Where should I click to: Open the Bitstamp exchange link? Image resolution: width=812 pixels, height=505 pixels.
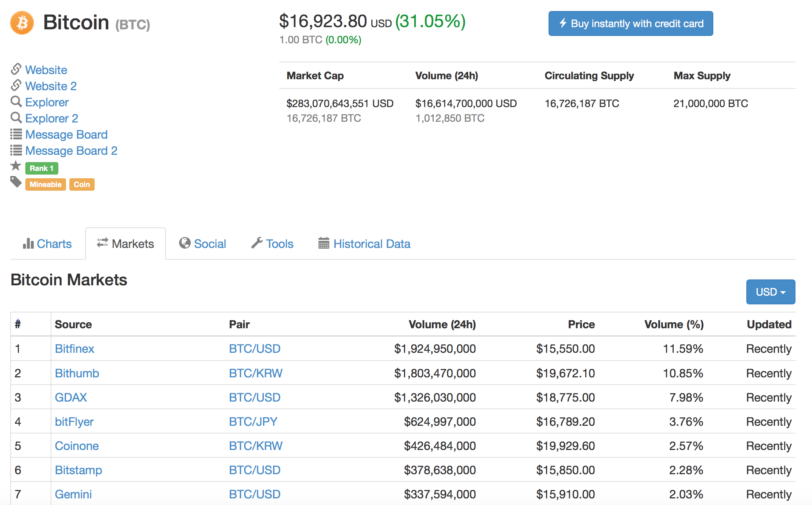[x=79, y=470]
